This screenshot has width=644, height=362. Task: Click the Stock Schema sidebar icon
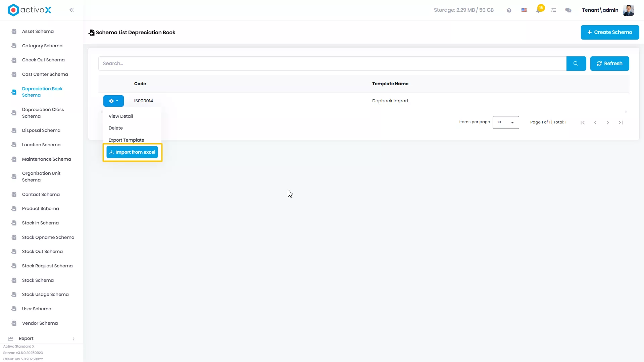pyautogui.click(x=14, y=280)
